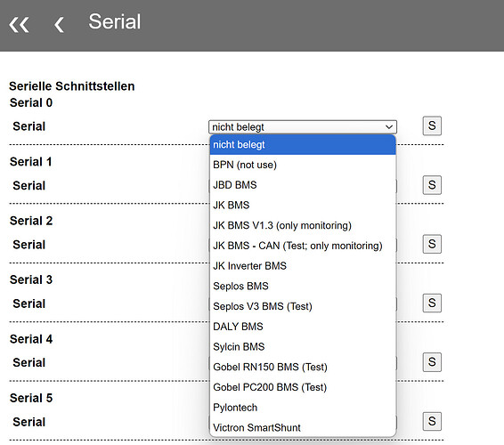Click the S button for Serial 3
The image size is (504, 445).
pyautogui.click(x=432, y=303)
